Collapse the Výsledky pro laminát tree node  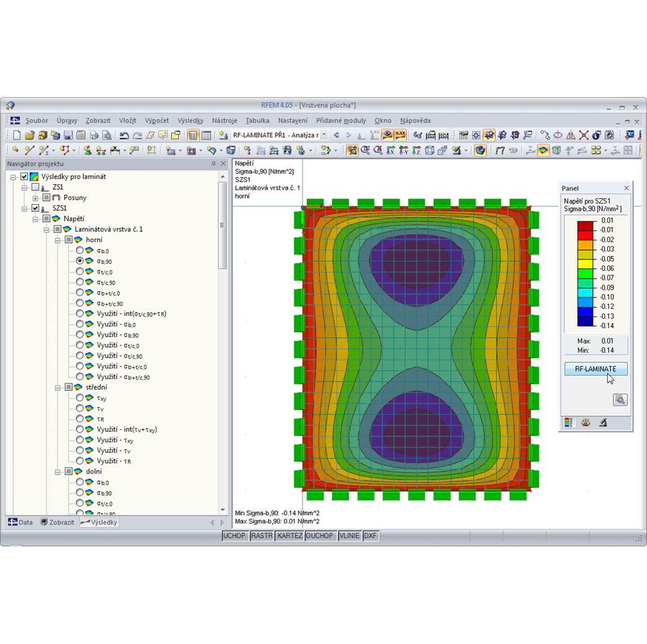point(13,177)
